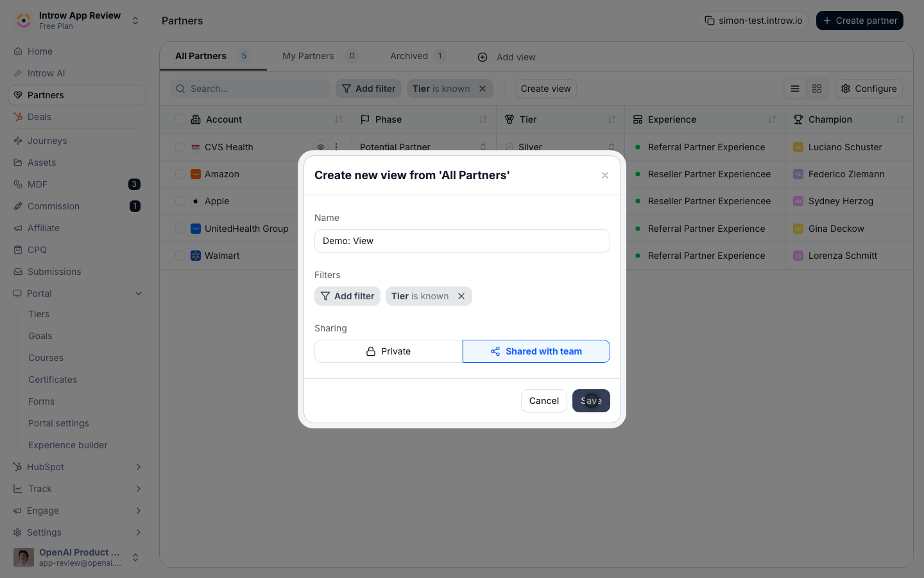Save the new view
Image resolution: width=924 pixels, height=578 pixels.
click(x=591, y=401)
